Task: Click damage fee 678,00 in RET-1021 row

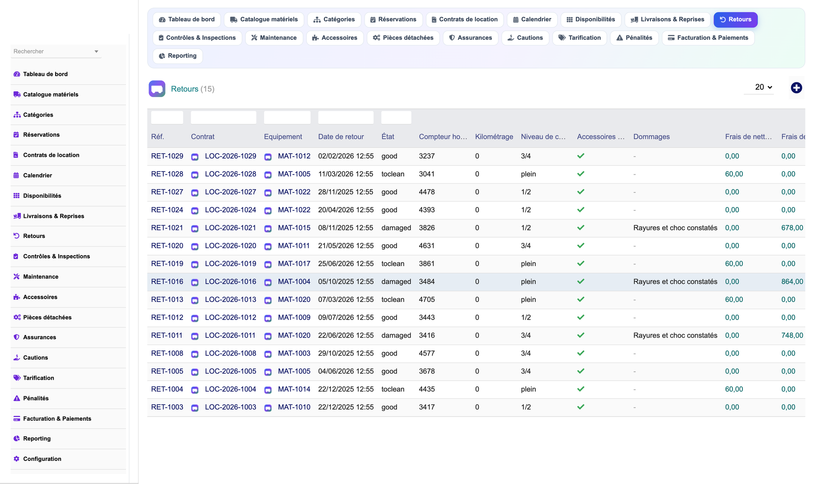Action: point(792,228)
